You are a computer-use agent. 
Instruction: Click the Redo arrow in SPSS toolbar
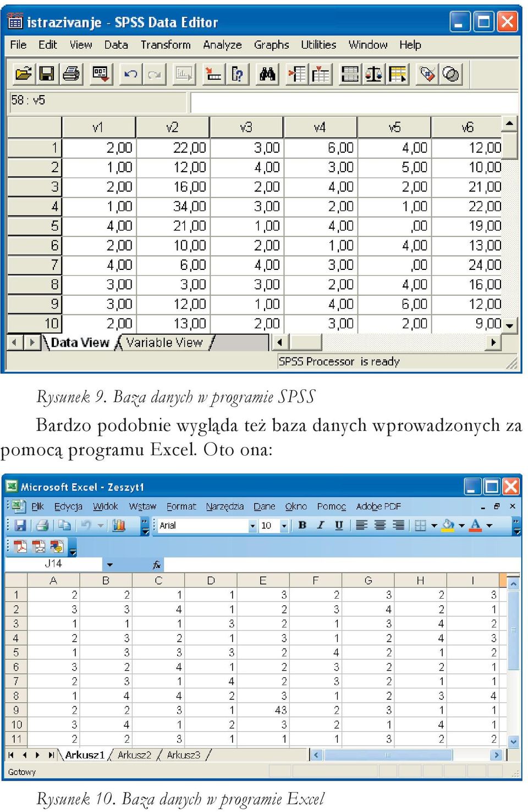(x=155, y=74)
